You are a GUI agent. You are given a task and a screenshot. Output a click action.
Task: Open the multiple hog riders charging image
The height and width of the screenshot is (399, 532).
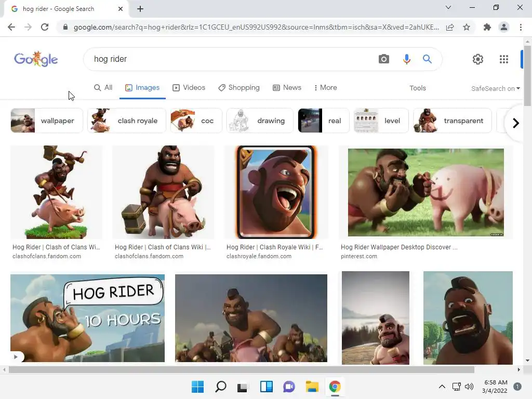pos(251,318)
